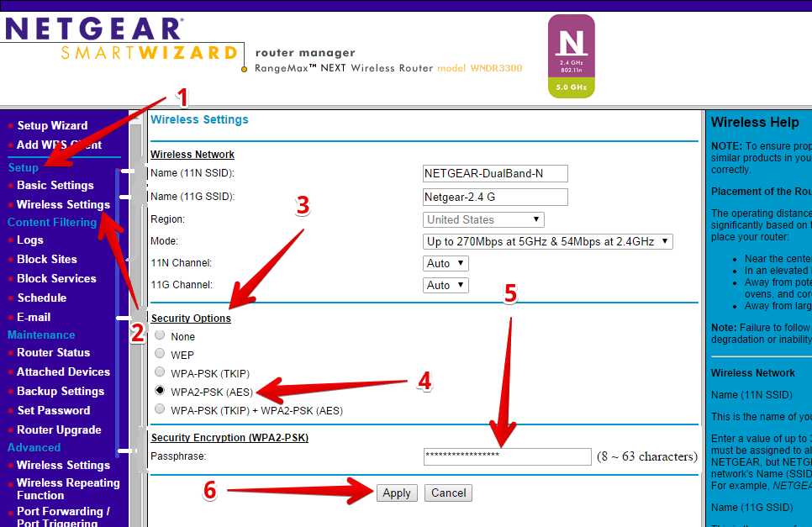View Attached Devices

(x=63, y=372)
